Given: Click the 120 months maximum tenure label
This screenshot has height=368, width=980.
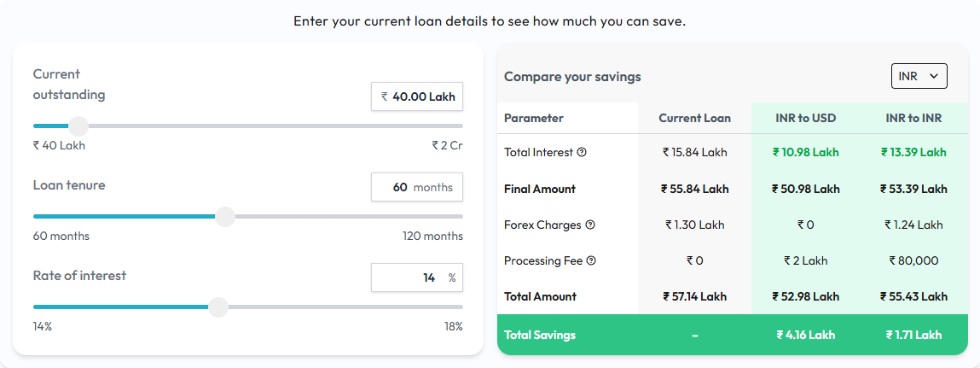Looking at the screenshot, I should pyautogui.click(x=432, y=236).
